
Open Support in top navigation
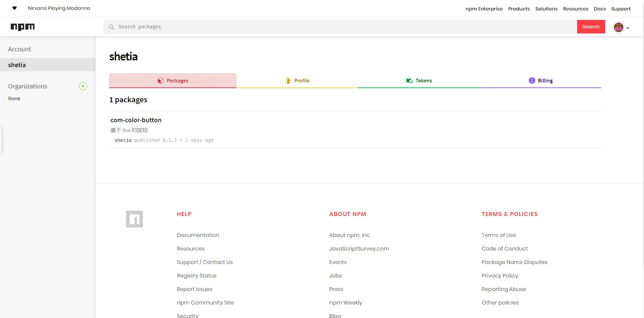[621, 9]
